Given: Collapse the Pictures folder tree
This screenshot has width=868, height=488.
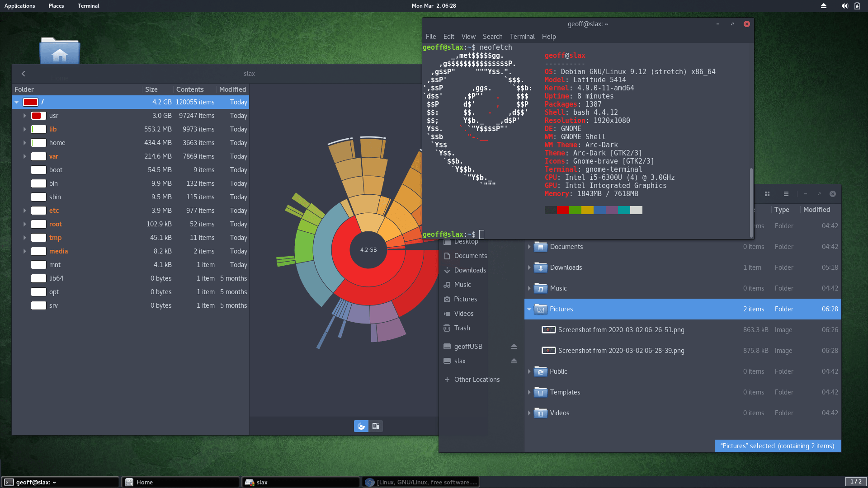Looking at the screenshot, I should coord(529,309).
